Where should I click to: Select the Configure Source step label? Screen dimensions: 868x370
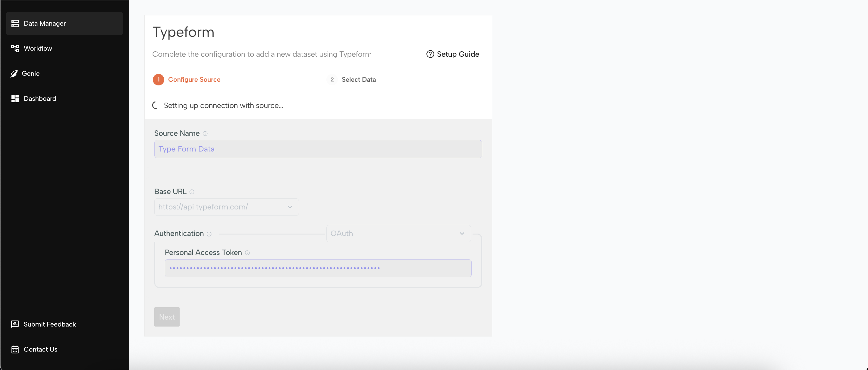pyautogui.click(x=194, y=80)
